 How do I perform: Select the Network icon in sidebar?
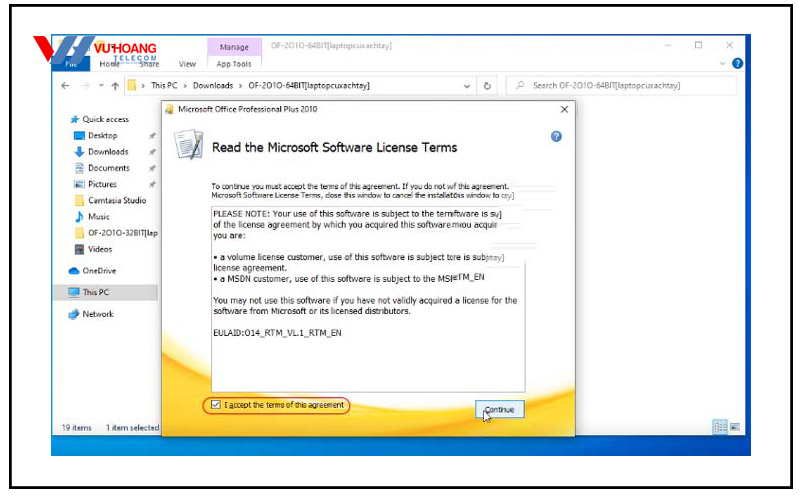pyautogui.click(x=74, y=314)
